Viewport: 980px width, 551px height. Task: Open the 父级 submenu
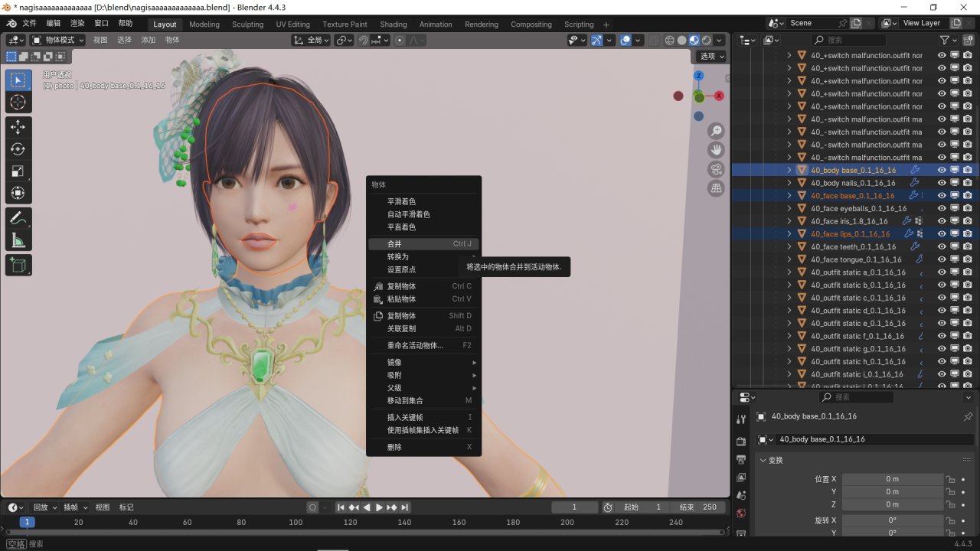click(x=423, y=388)
